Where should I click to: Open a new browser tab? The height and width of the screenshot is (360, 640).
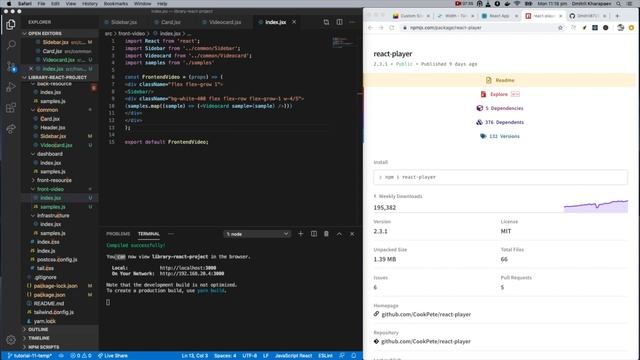click(x=617, y=16)
